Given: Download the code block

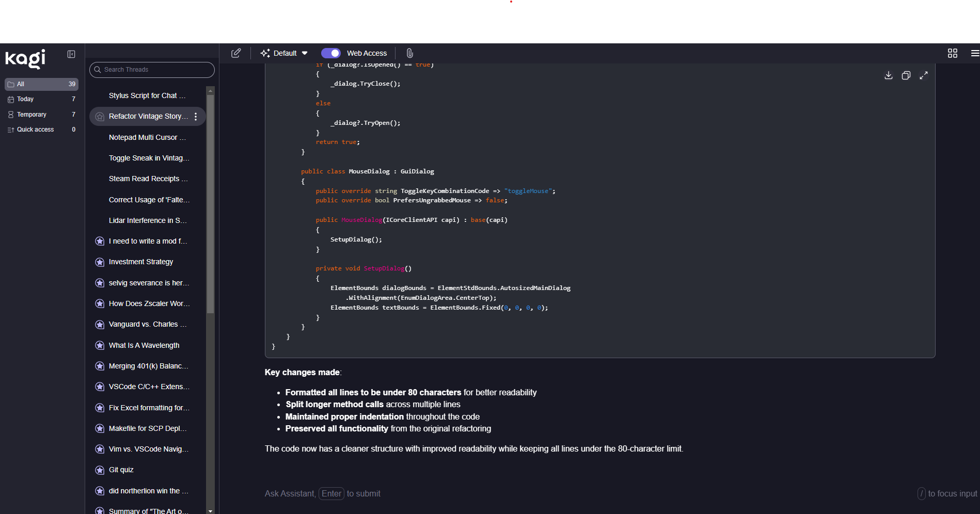Looking at the screenshot, I should coord(888,75).
